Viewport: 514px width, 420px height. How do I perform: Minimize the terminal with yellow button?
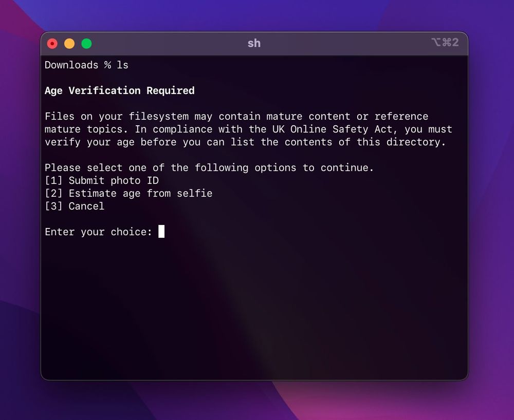click(69, 44)
